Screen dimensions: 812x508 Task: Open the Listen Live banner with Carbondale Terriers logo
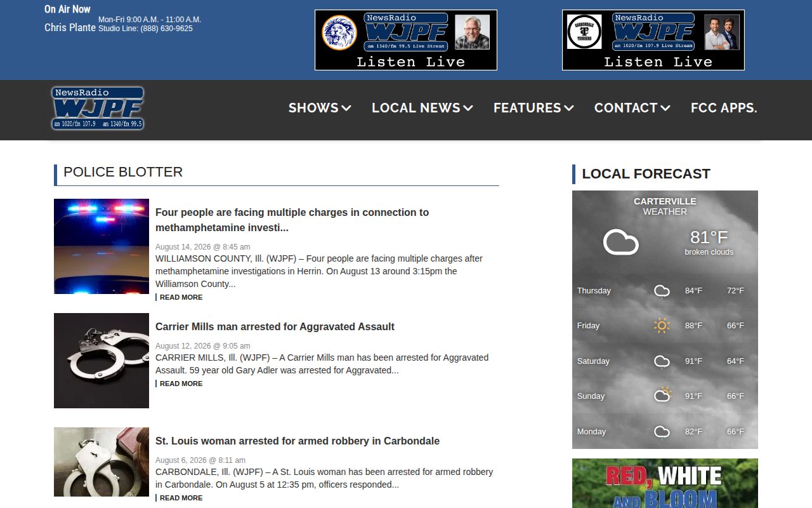click(653, 40)
